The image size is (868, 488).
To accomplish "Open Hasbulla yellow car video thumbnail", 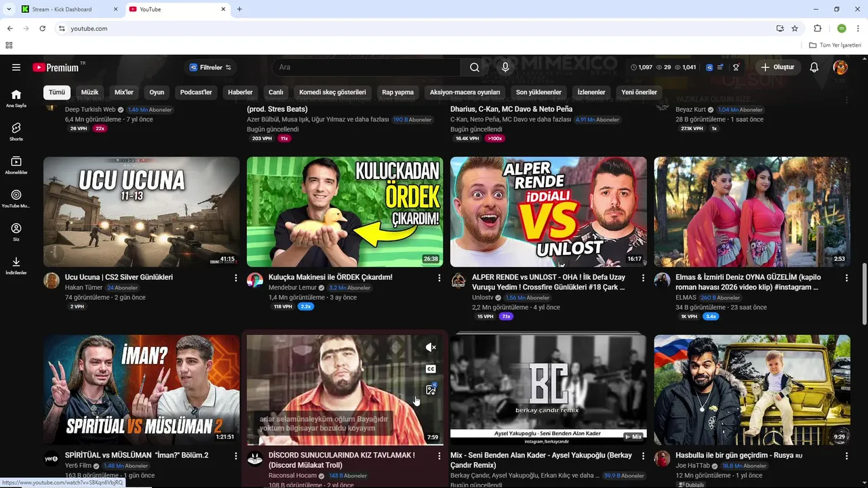I will 751,390.
